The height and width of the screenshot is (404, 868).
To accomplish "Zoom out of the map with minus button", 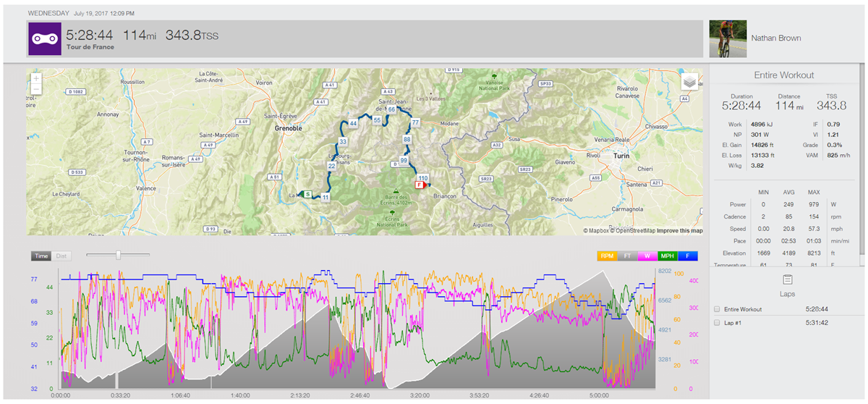I will [x=36, y=89].
